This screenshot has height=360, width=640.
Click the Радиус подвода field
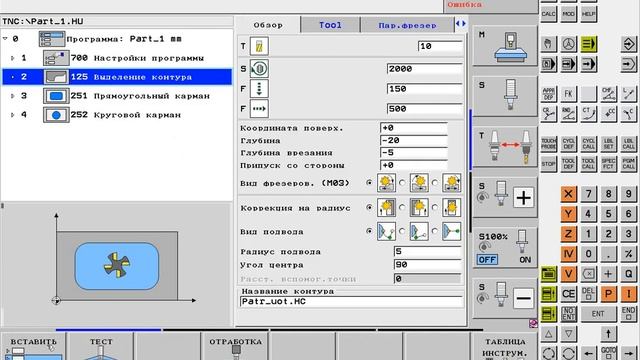(427, 251)
